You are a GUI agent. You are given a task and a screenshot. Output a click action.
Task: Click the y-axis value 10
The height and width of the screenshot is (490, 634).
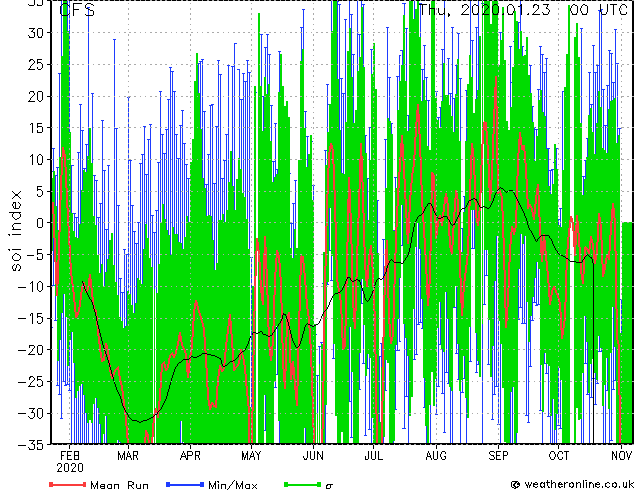coord(35,160)
